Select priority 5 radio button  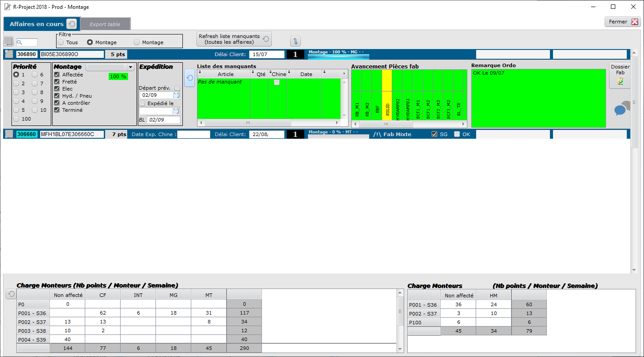[x=16, y=110]
